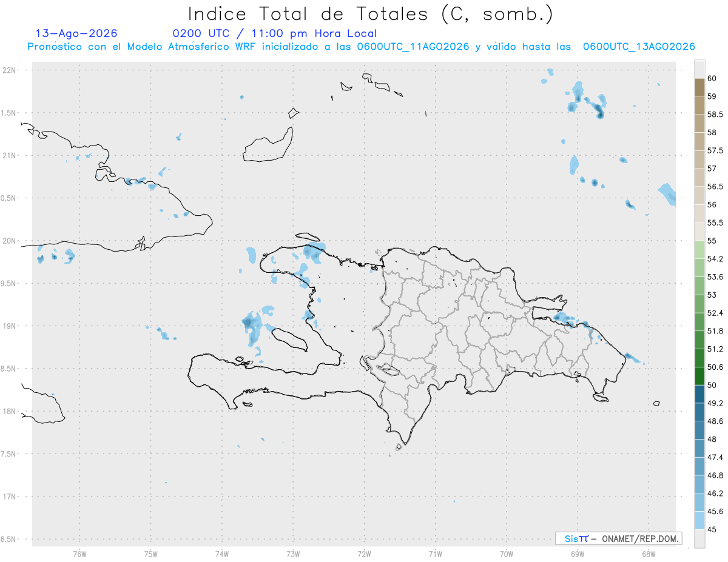
Task: Pick the light blue swatch between 45 and 45.6
Action: point(699,521)
